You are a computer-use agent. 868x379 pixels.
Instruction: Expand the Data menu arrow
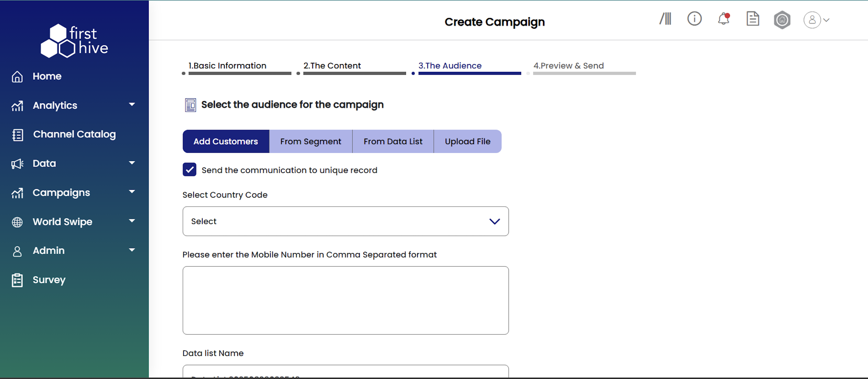tap(132, 163)
